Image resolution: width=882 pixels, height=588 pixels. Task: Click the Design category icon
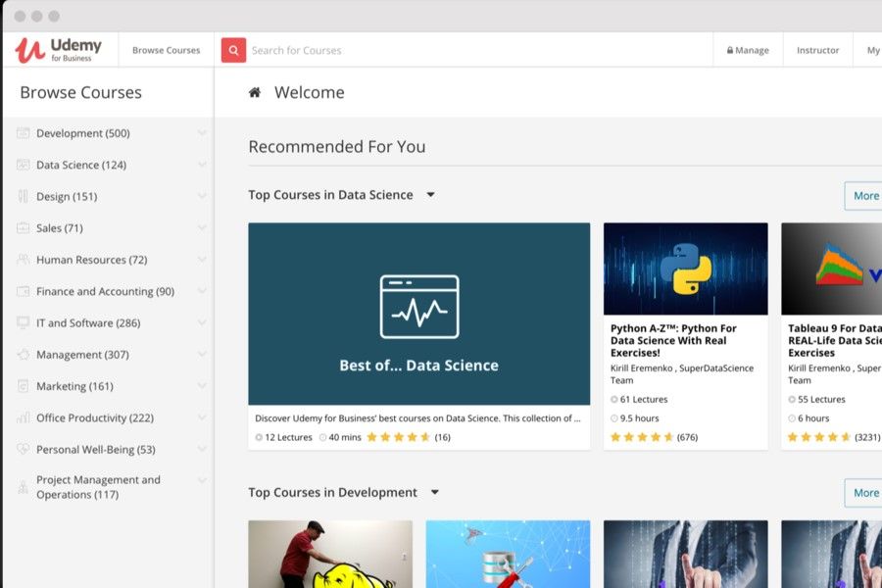22,196
